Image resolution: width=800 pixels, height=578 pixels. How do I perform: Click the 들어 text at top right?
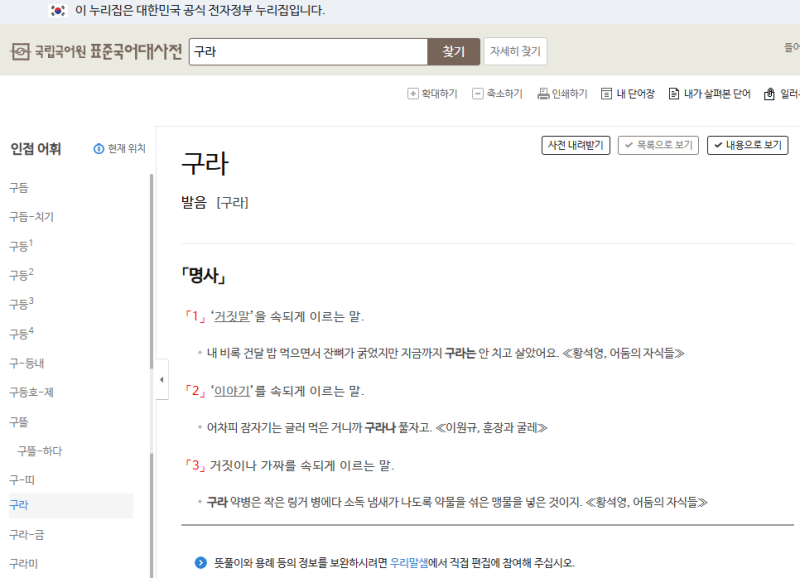(792, 47)
